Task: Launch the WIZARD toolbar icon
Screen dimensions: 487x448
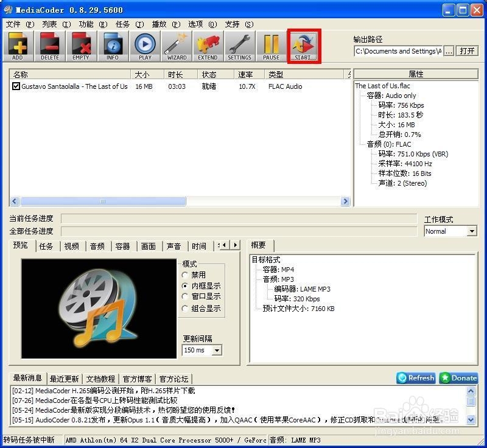Action: (177, 46)
